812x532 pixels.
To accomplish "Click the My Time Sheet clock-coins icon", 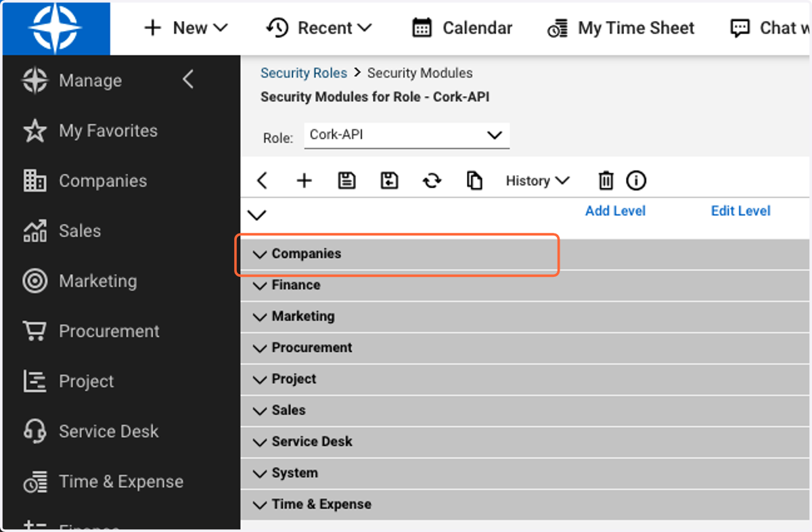I will tap(558, 28).
